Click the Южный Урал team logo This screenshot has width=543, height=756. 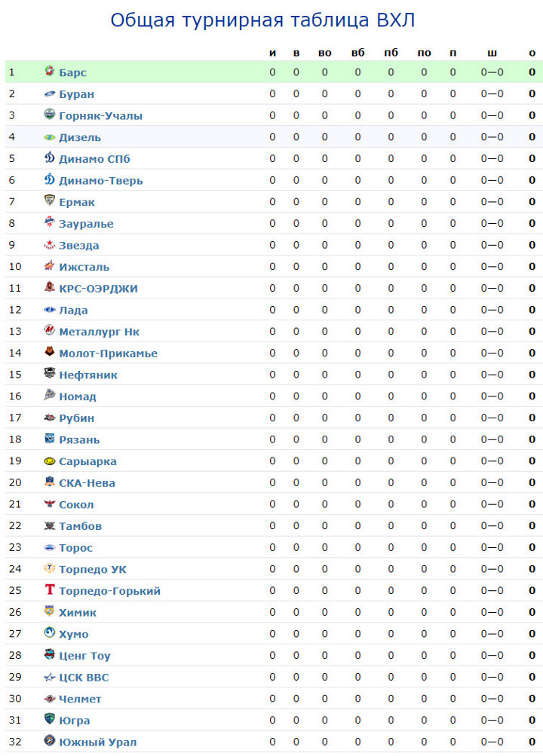[50, 741]
